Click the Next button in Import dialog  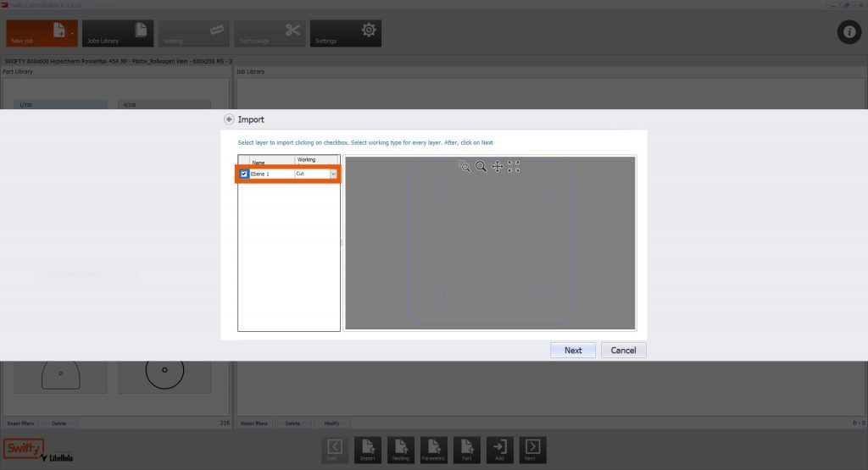tap(573, 350)
